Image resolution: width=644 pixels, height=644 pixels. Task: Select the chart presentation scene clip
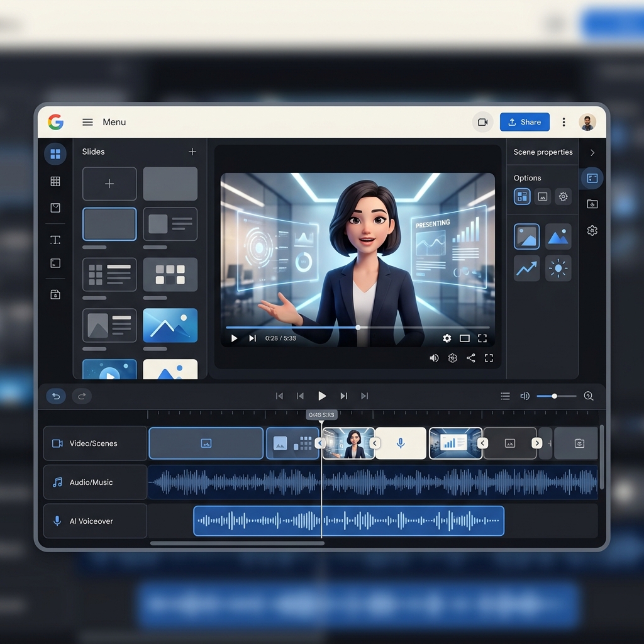(455, 443)
